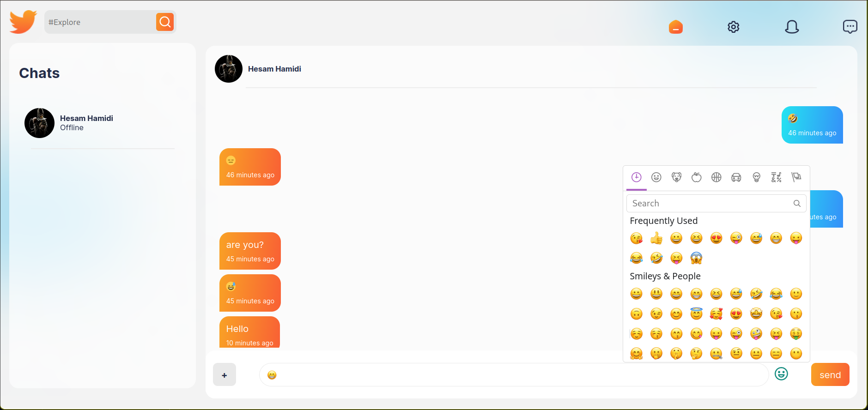Click the emoji search magnifier icon

[797, 203]
